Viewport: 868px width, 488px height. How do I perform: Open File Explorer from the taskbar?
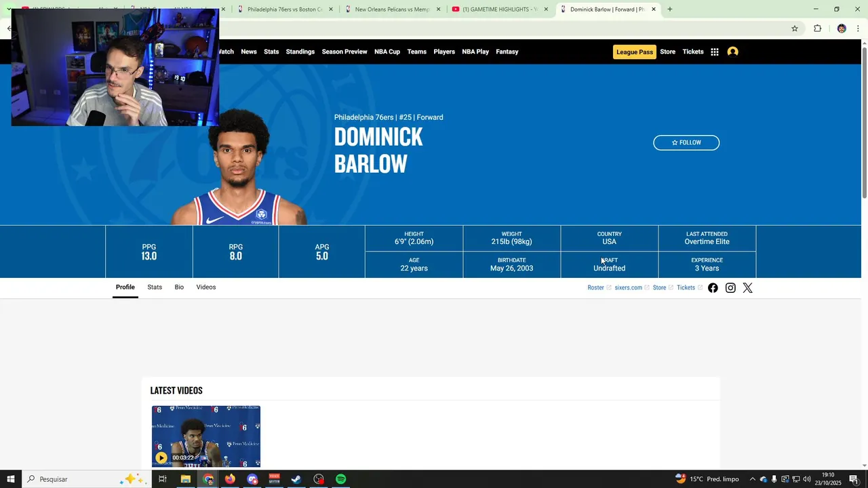(x=185, y=479)
